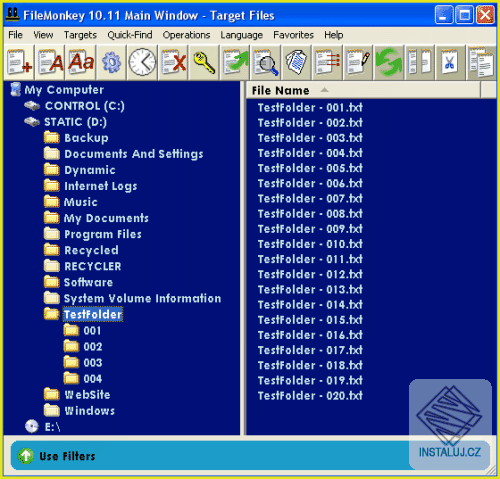
Task: Open the File menu
Action: point(15,35)
